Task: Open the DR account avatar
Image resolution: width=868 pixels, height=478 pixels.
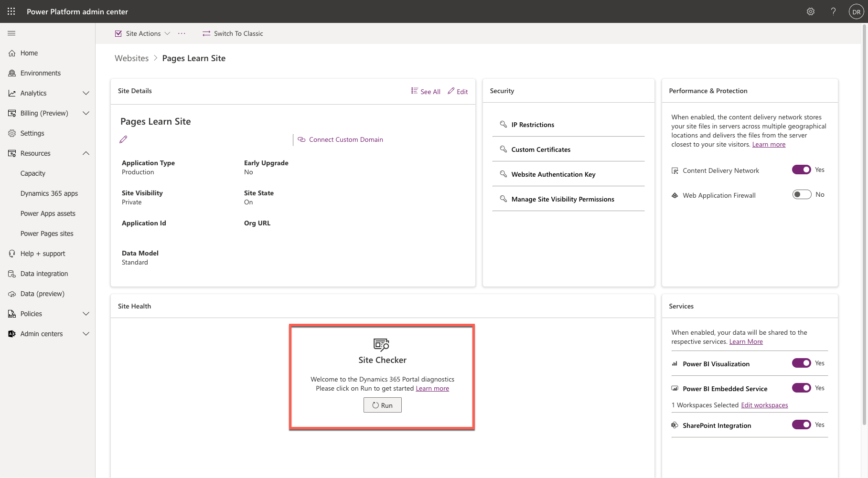Action: pos(856,12)
